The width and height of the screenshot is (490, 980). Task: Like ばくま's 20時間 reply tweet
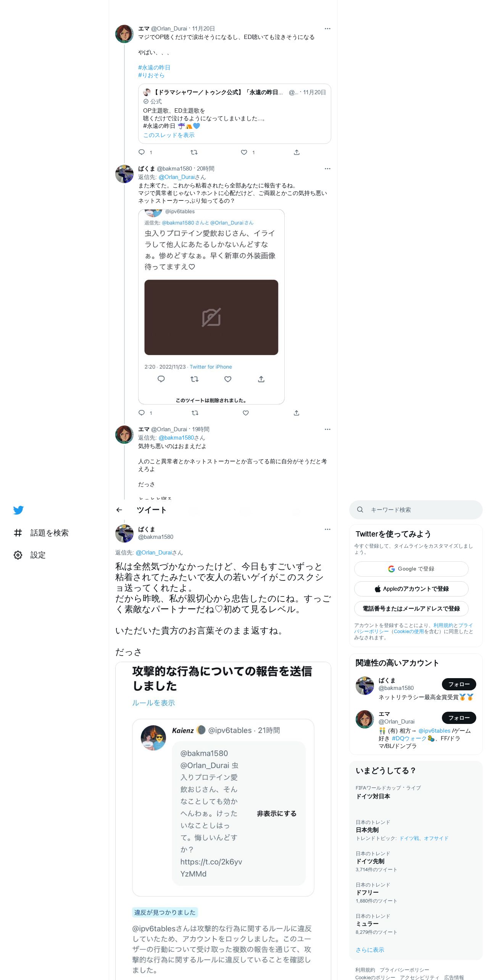(246, 413)
